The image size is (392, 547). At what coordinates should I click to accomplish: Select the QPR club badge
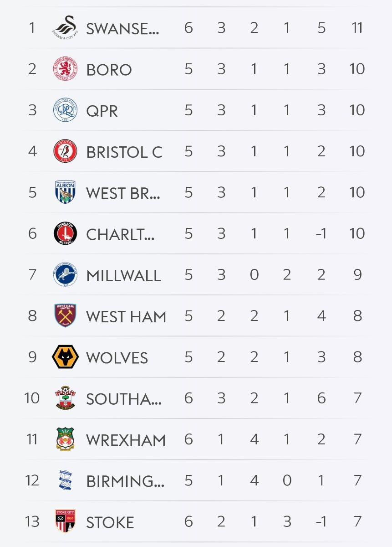[x=65, y=110]
